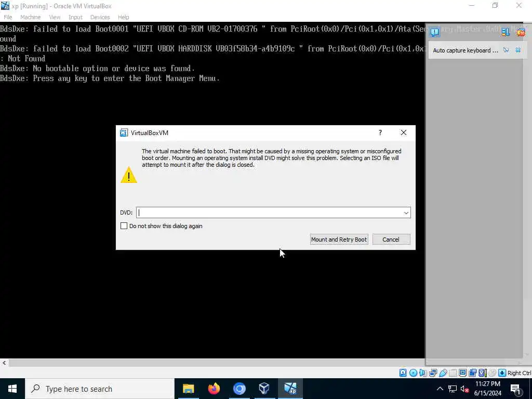
Task: Open Chromium browser from taskbar
Action: coord(239,389)
